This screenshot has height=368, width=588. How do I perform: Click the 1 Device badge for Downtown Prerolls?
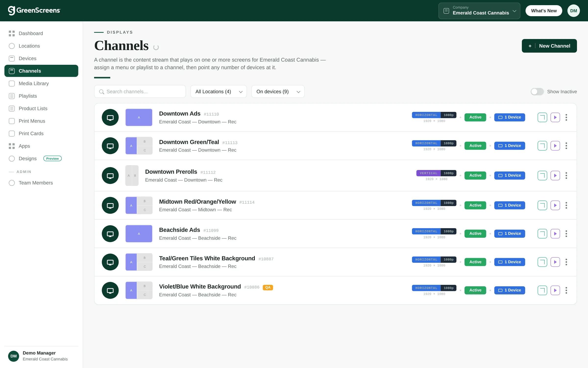tap(510, 175)
